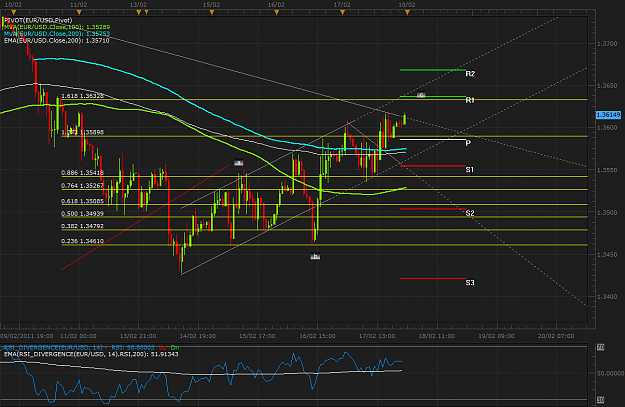Click the Fibonacci label 0.236 1.34610
Screen dimensions: 625x407
pyautogui.click(x=82, y=241)
